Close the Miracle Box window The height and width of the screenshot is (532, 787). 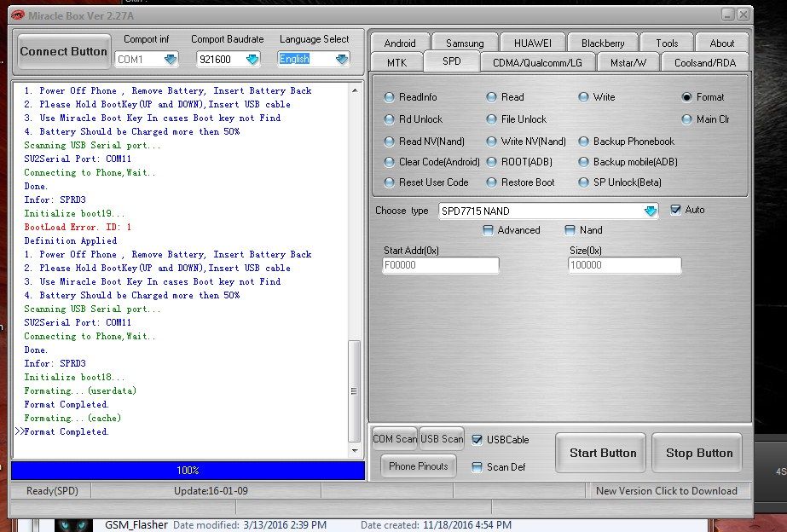coord(743,15)
